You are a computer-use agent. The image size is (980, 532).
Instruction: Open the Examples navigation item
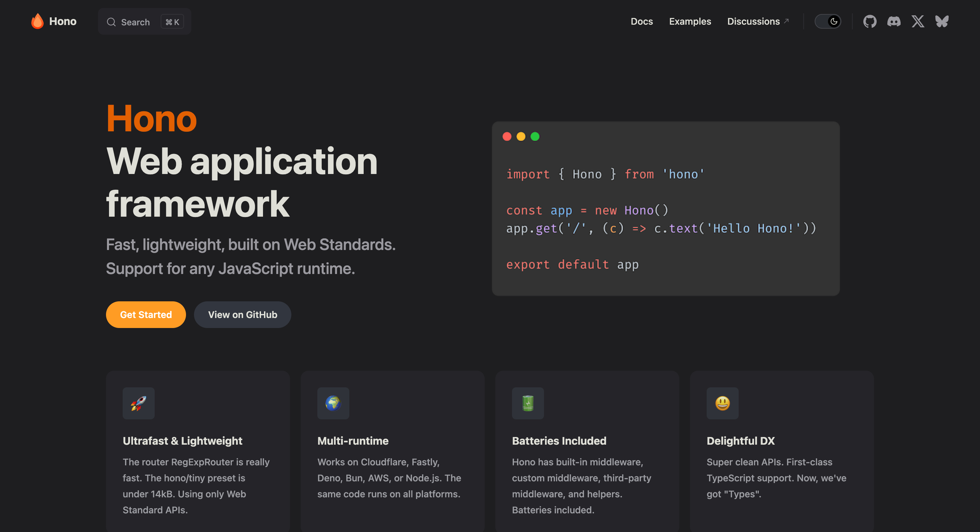coord(690,21)
